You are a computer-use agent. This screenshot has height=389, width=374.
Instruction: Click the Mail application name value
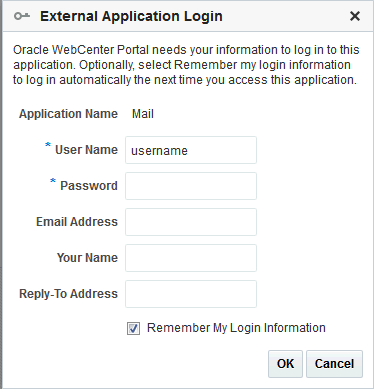click(x=143, y=114)
